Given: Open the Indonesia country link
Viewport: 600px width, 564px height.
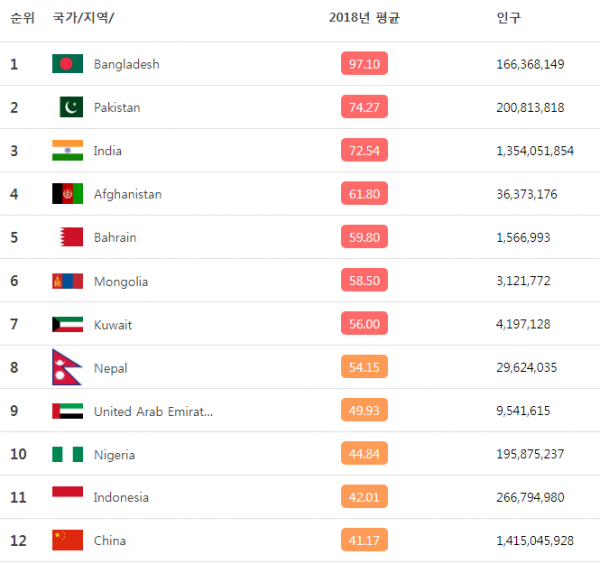Looking at the screenshot, I should click(x=121, y=498).
